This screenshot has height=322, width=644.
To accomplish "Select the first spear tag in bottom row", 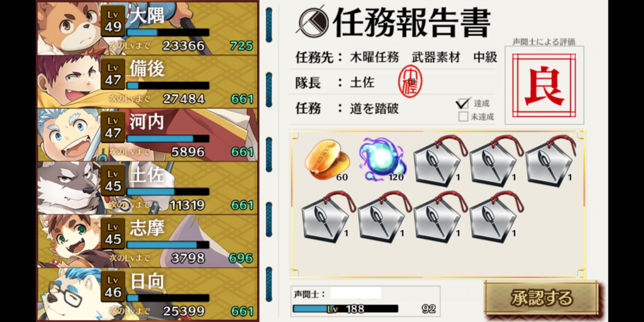I will click(x=327, y=217).
